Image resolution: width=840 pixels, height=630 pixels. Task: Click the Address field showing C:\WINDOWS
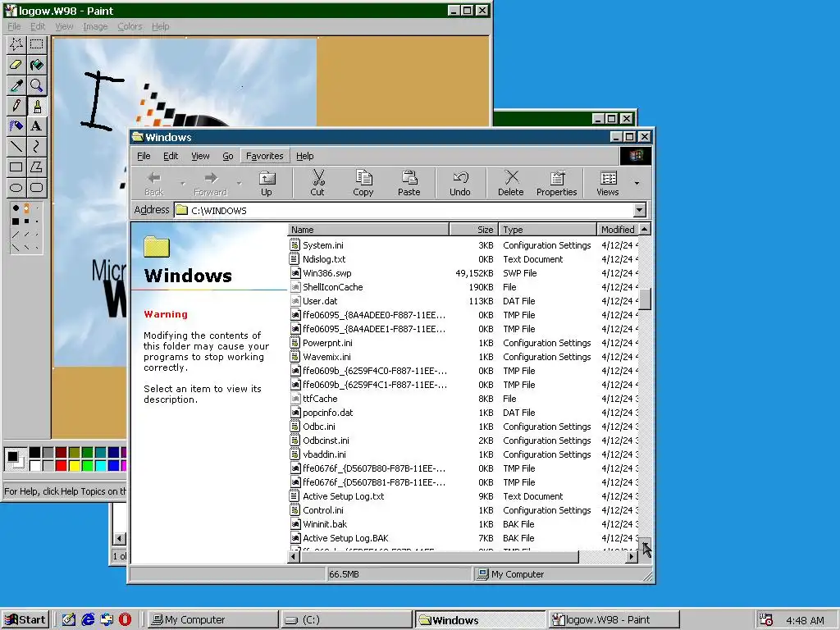pos(404,210)
